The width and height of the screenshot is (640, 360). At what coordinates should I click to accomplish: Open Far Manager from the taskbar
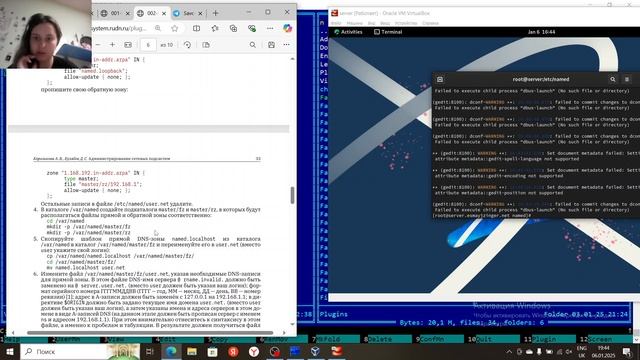point(295,351)
